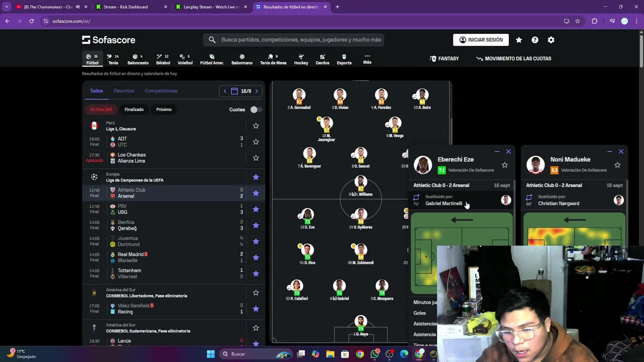Click the search bar field
Screen dimensions: 644x362
[x=294, y=40]
